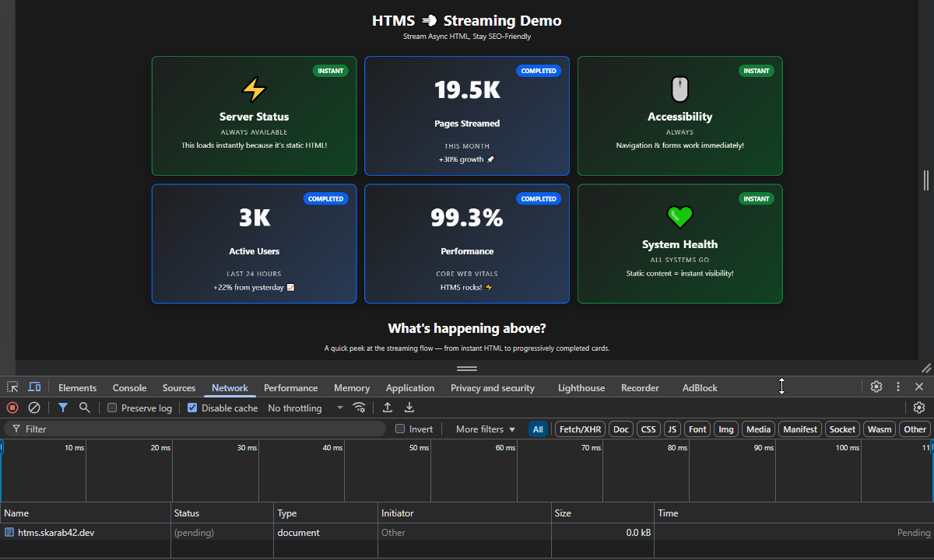Show only Doc type requests
The width and height of the screenshot is (934, 560).
(x=620, y=429)
